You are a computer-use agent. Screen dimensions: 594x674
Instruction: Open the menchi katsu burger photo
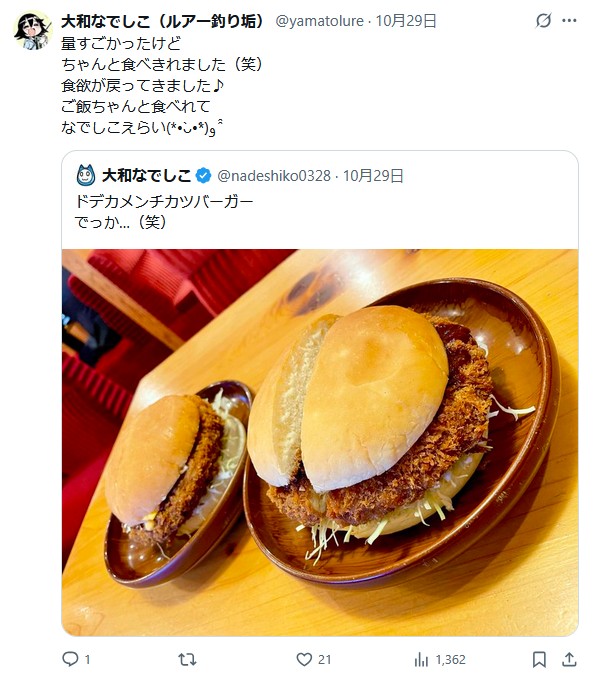320,442
